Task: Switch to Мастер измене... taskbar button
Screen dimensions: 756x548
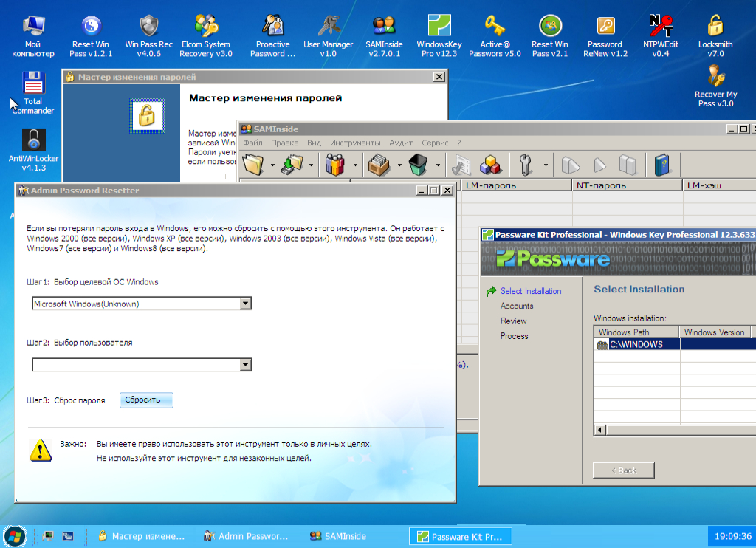Action: [x=142, y=536]
